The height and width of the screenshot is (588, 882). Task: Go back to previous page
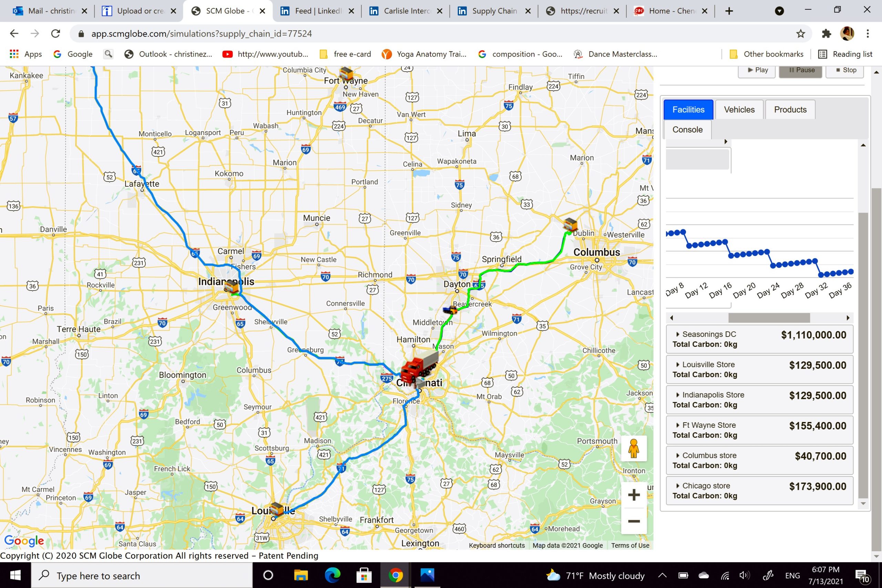(x=14, y=34)
